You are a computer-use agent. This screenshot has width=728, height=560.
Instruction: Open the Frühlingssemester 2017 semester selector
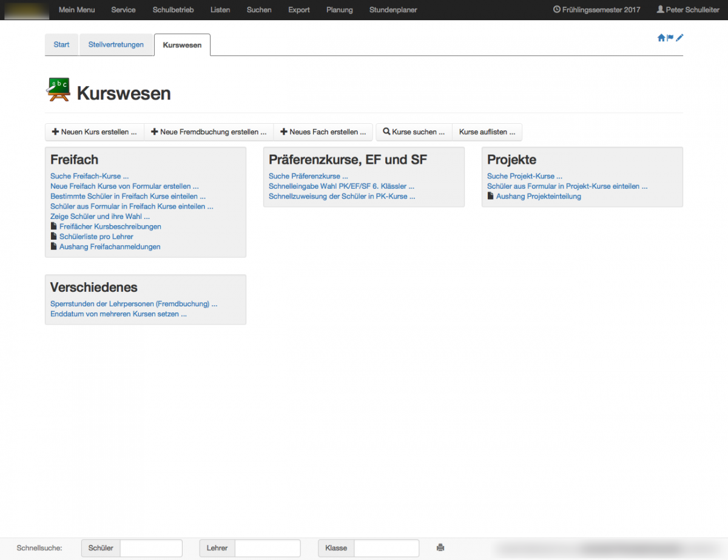click(596, 10)
